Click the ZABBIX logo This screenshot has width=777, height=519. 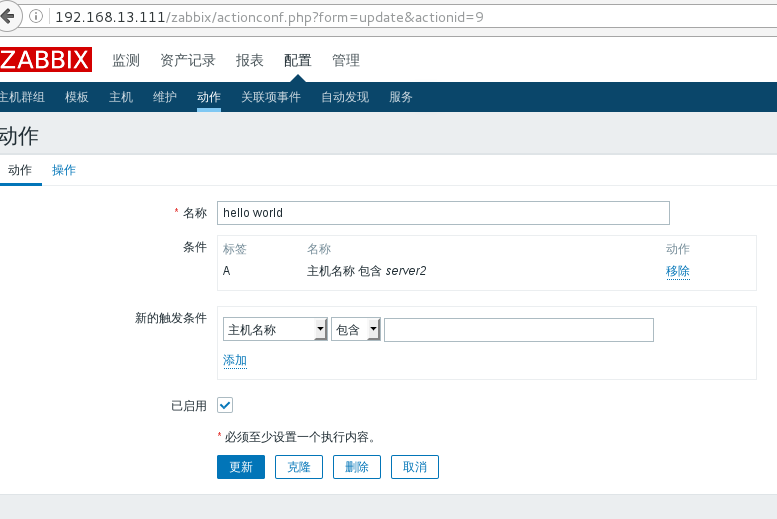click(x=46, y=59)
